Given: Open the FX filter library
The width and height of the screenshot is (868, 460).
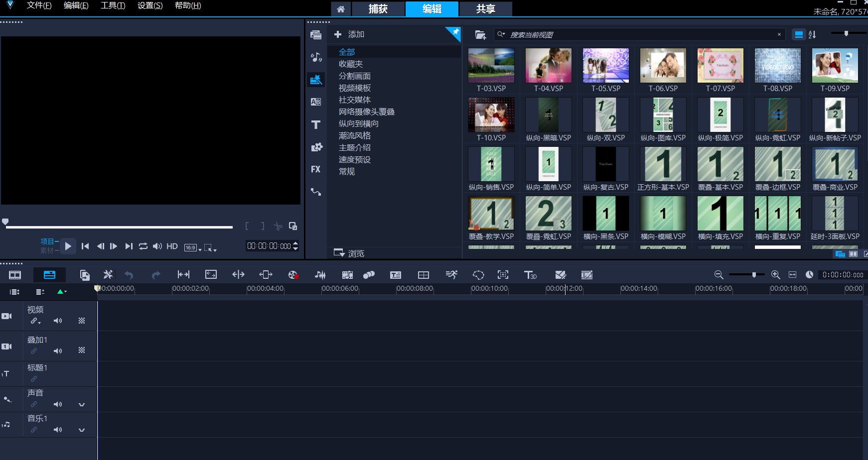Looking at the screenshot, I should pos(315,169).
